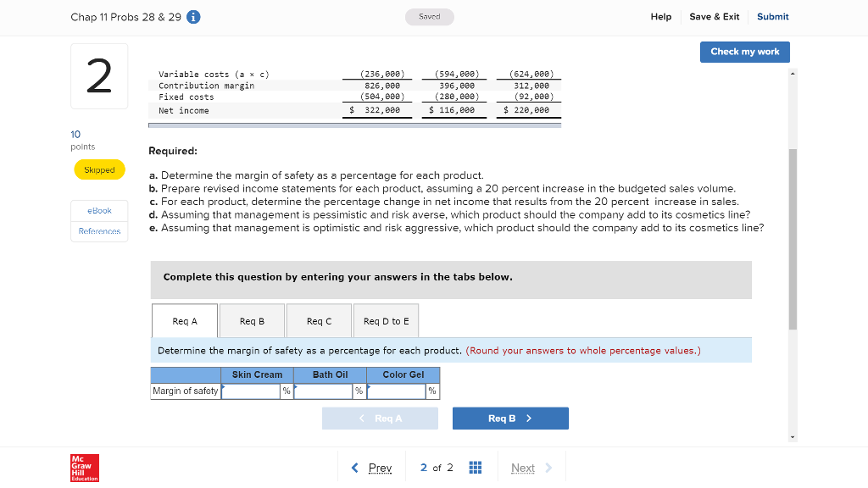Click the Help menu item
This screenshot has width=868, height=488.
tap(661, 16)
